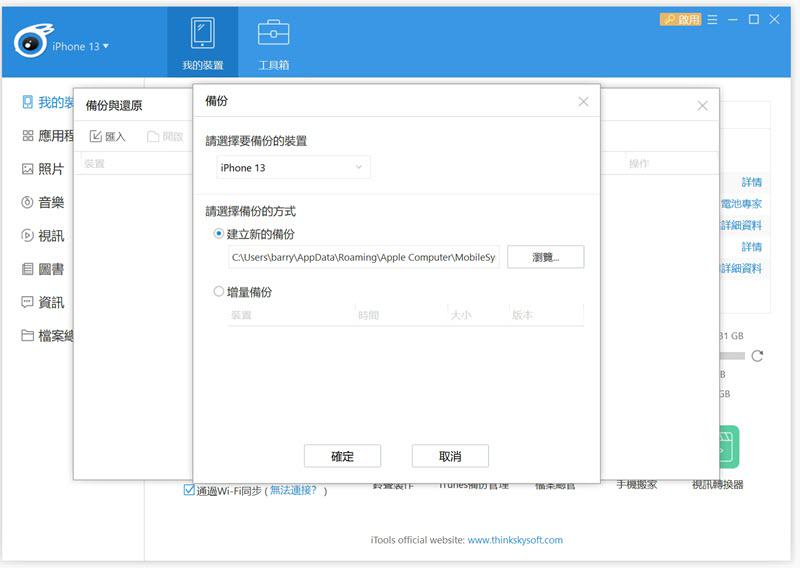The image size is (800, 568).
Task: Click the books sidebar icon
Action: [x=28, y=269]
